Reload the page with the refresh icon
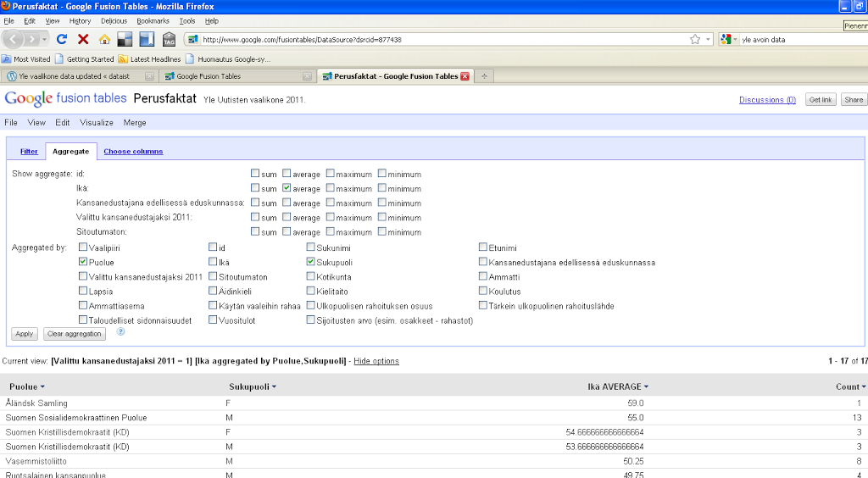 pos(62,39)
